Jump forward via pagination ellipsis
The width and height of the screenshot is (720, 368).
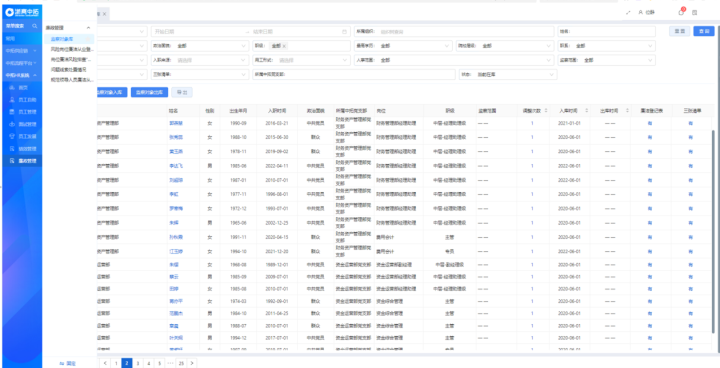[x=170, y=363]
